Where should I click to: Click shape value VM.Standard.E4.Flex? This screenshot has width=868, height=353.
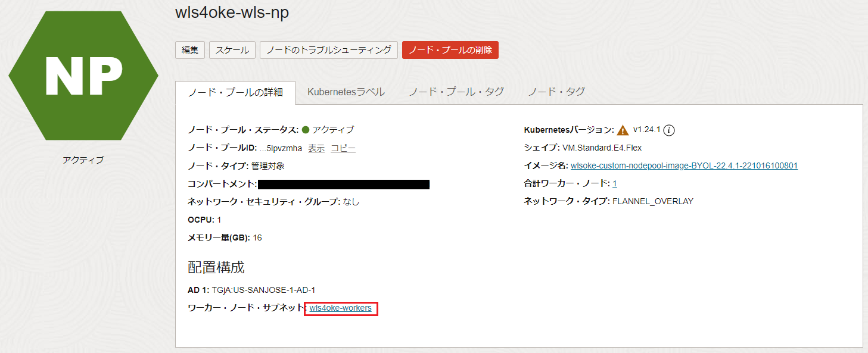[602, 148]
